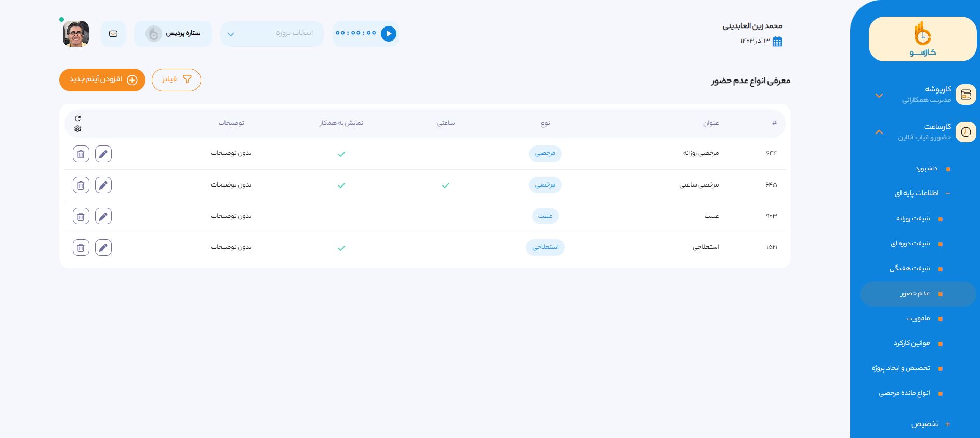Toggle hourly checkmark for مرخصی ساعتی

(x=445, y=185)
